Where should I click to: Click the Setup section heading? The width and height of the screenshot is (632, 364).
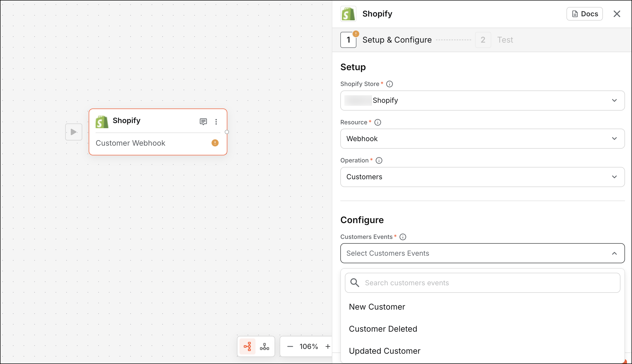tap(353, 67)
